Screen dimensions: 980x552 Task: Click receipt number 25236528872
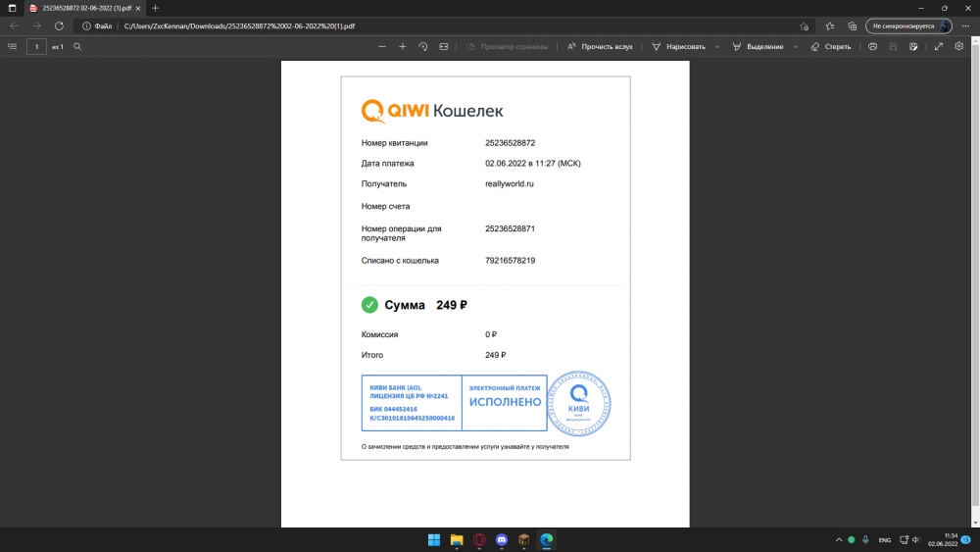tap(510, 143)
